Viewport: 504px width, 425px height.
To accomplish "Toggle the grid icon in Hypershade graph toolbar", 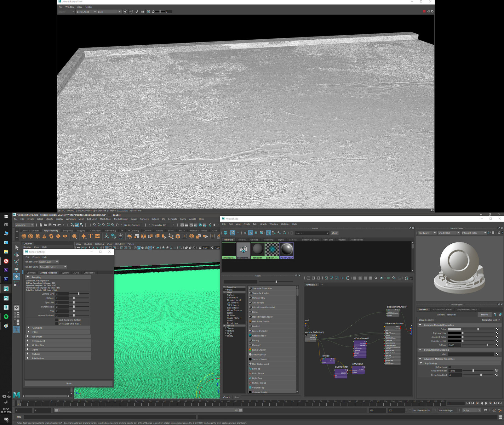I will (x=388, y=278).
